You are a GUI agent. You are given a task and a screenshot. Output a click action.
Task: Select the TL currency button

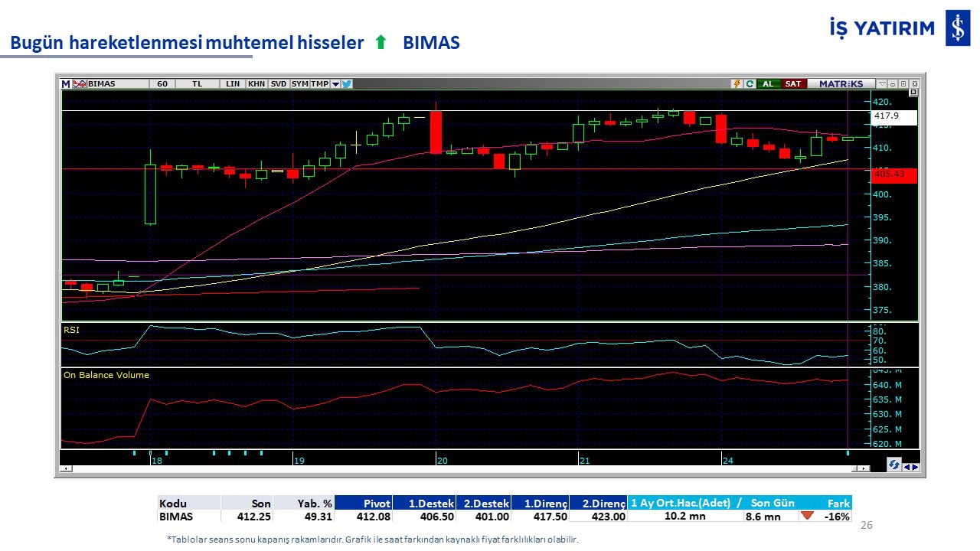point(198,84)
